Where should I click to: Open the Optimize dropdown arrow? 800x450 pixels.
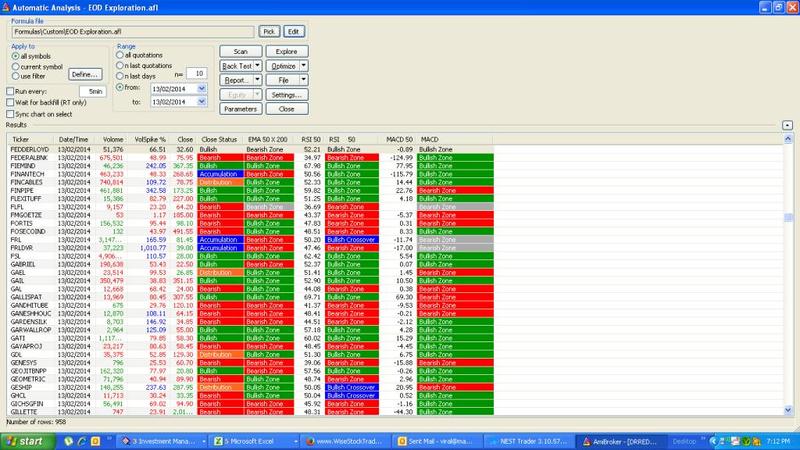[304, 66]
